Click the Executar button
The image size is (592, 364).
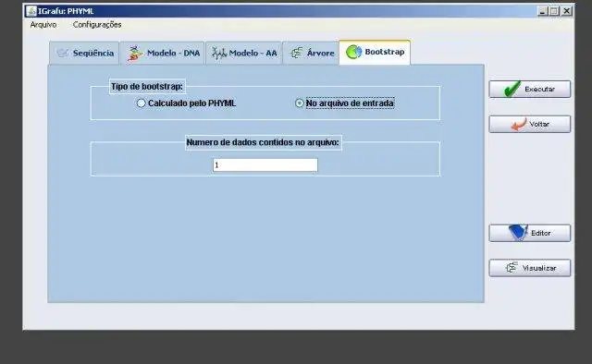(530, 90)
